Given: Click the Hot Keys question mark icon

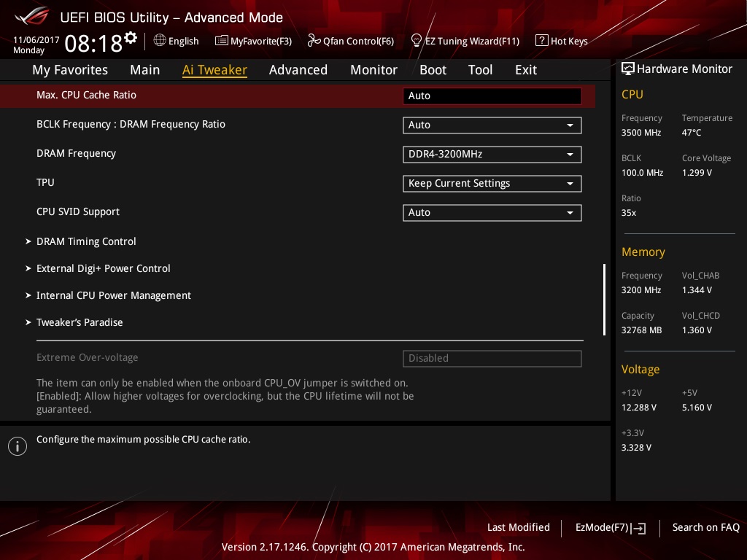Looking at the screenshot, I should tap(542, 41).
